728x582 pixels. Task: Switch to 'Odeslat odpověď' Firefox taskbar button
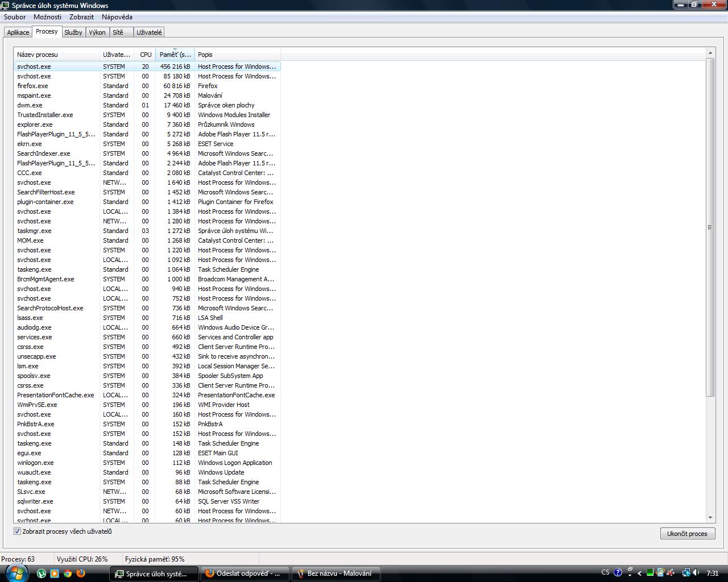[245, 573]
